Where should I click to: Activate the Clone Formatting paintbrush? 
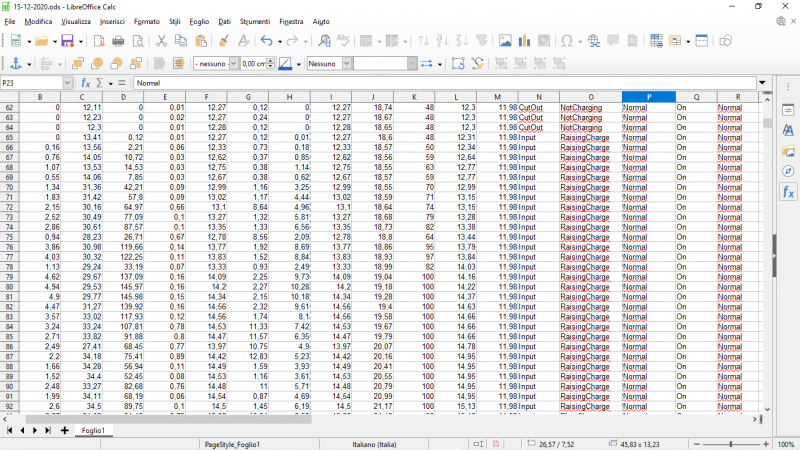click(x=224, y=41)
